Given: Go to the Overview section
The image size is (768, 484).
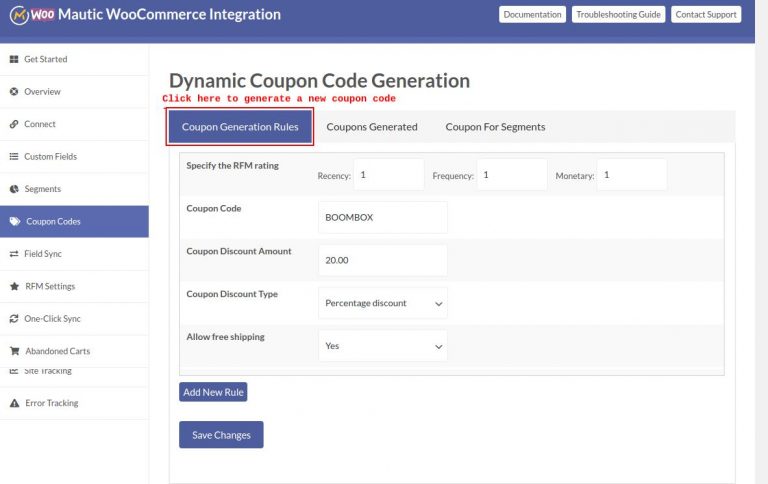Looking at the screenshot, I should click(x=74, y=92).
